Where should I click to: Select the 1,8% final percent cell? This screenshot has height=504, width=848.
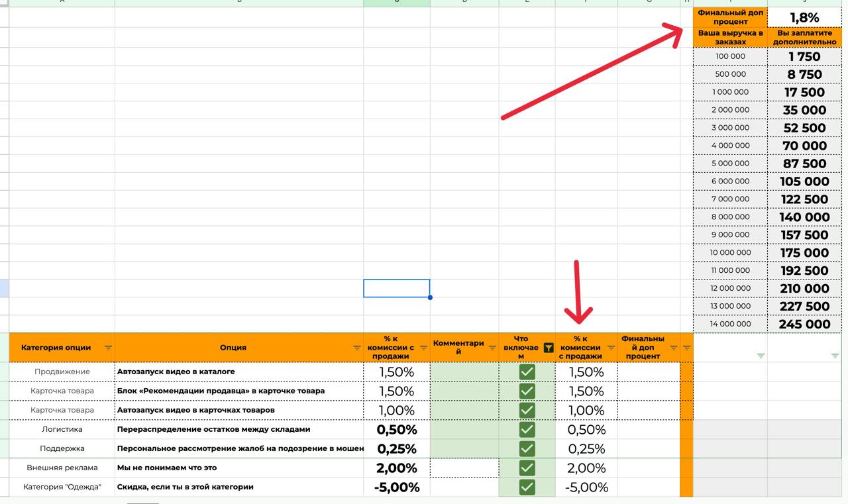click(x=804, y=17)
